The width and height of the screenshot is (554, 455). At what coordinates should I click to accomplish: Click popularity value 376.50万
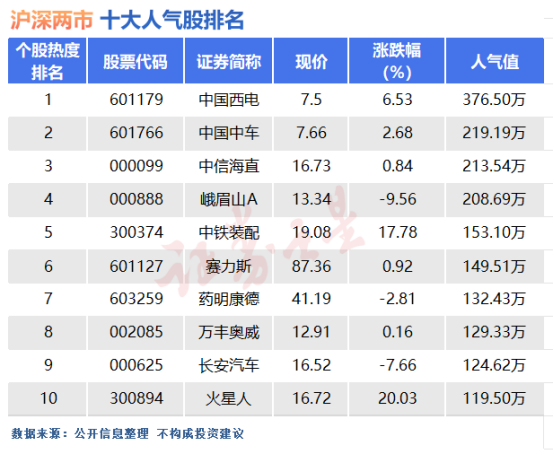click(494, 100)
